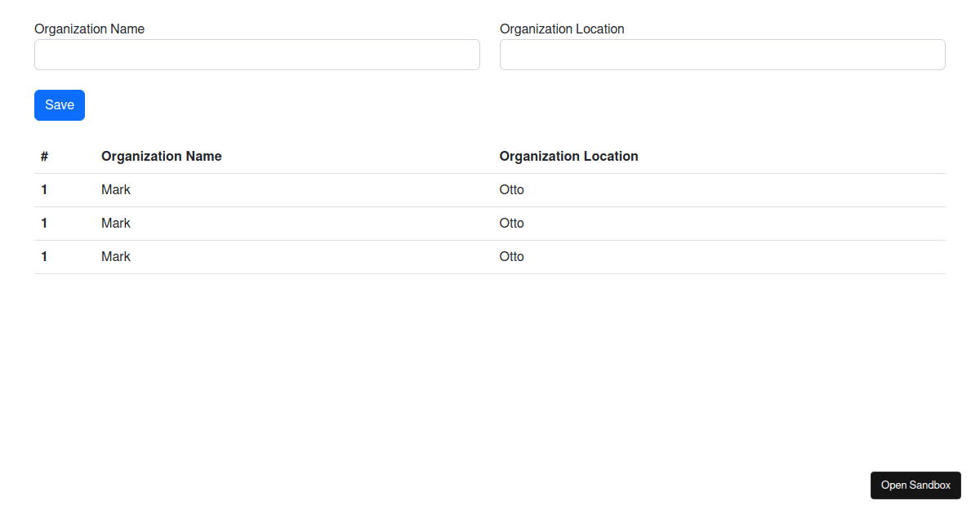980x514 pixels.
Task: Click the row number of the third row
Action: tap(44, 256)
